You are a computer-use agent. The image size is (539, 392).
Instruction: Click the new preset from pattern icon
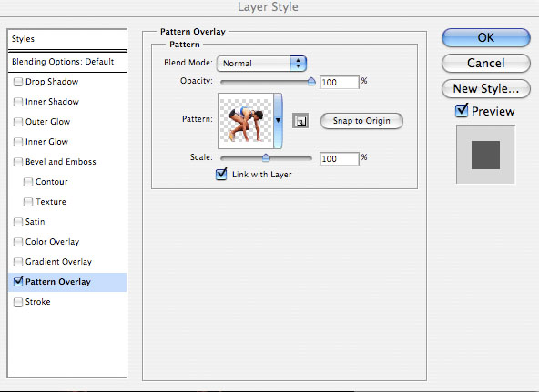(300, 121)
